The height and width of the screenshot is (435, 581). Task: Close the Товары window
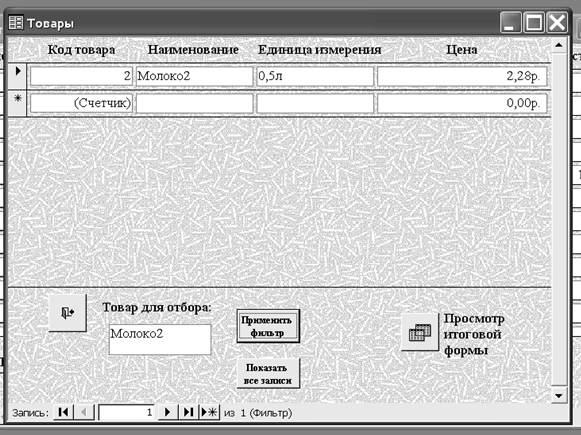(557, 23)
